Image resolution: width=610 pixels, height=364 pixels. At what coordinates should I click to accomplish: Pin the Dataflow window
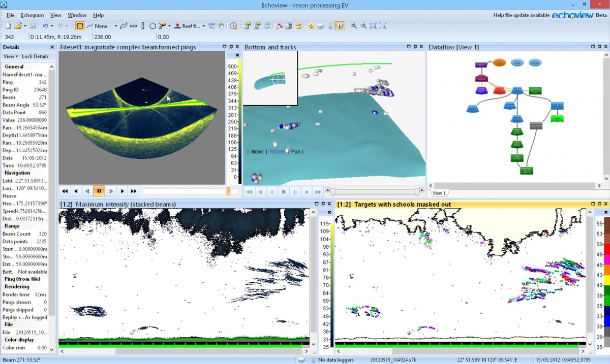pyautogui.click(x=599, y=47)
